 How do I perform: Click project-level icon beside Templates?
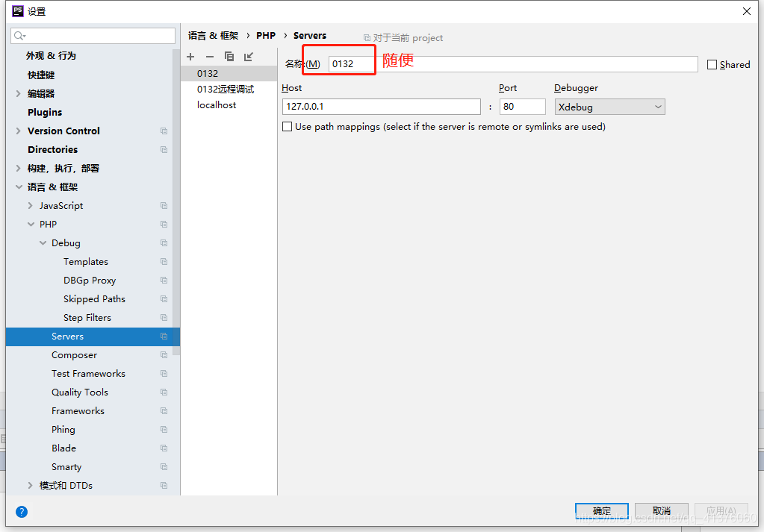(x=164, y=262)
